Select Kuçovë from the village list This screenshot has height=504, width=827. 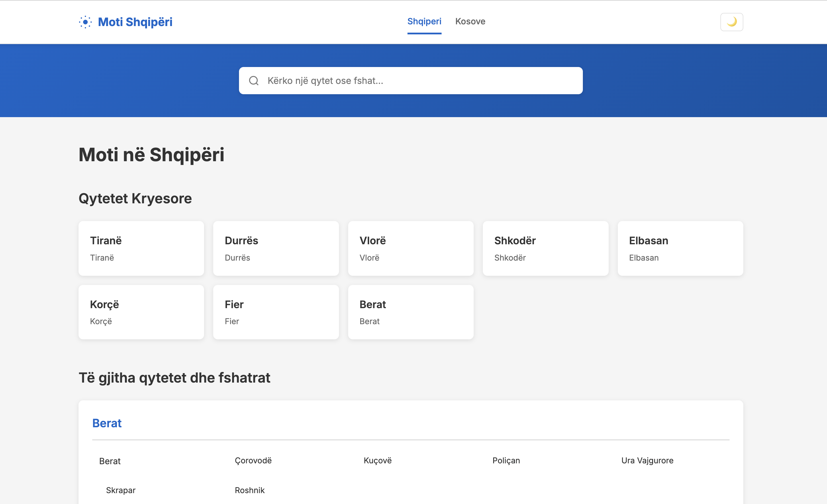pyautogui.click(x=377, y=460)
